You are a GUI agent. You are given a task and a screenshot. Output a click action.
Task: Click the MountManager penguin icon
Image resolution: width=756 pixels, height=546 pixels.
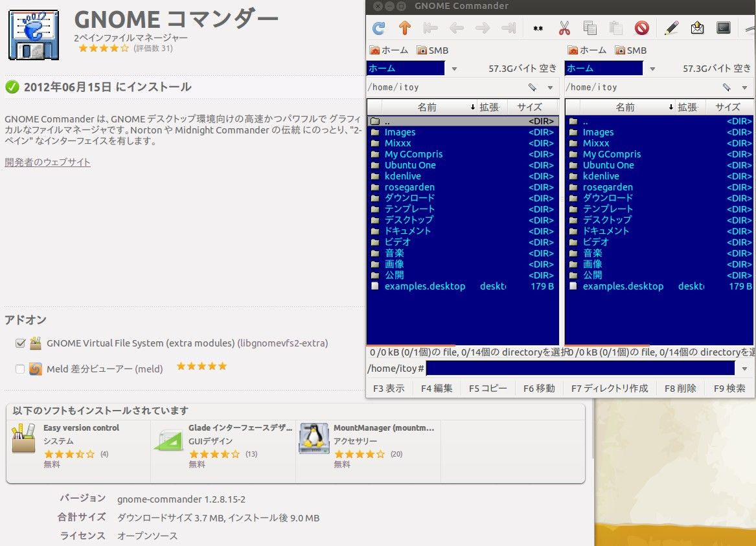[314, 438]
